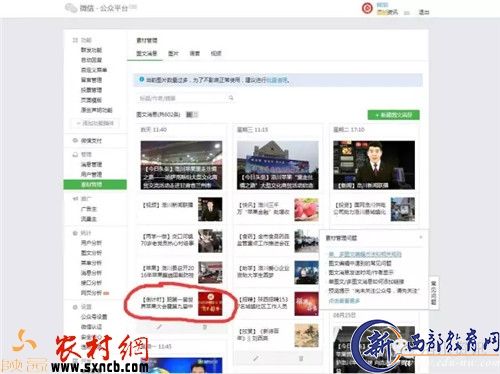
Task: Open 接口分析 in the sidebar
Action: pyautogui.click(x=91, y=283)
